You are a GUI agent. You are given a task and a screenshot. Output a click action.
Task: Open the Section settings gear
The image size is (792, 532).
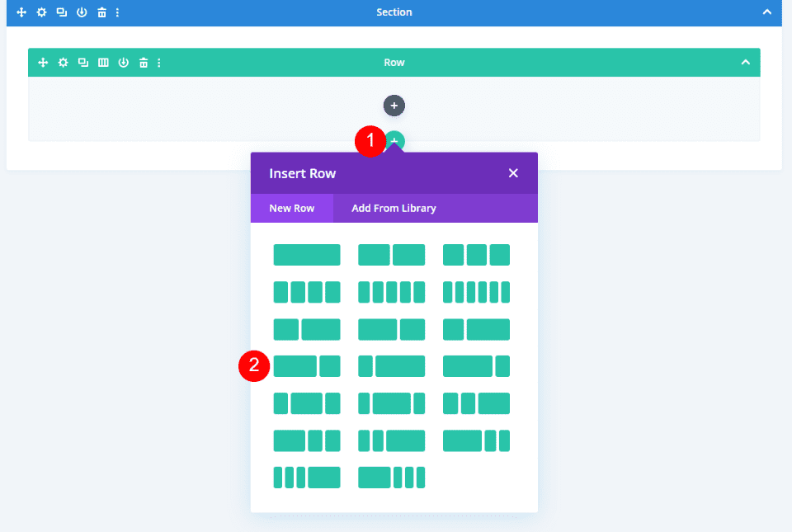40,12
